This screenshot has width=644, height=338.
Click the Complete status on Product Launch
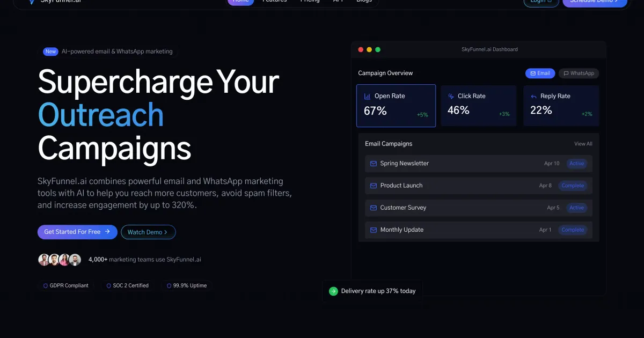[573, 186]
